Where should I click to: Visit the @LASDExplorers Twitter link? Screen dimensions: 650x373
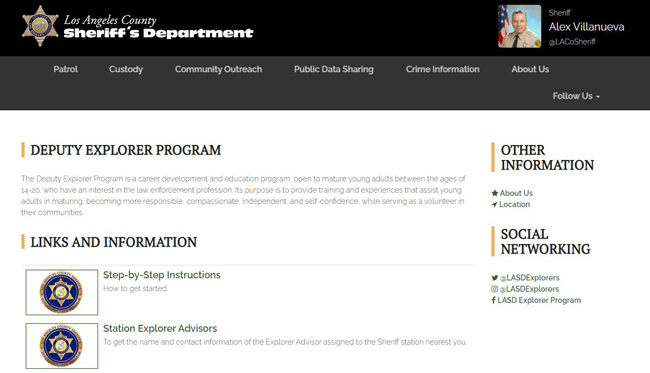(530, 278)
